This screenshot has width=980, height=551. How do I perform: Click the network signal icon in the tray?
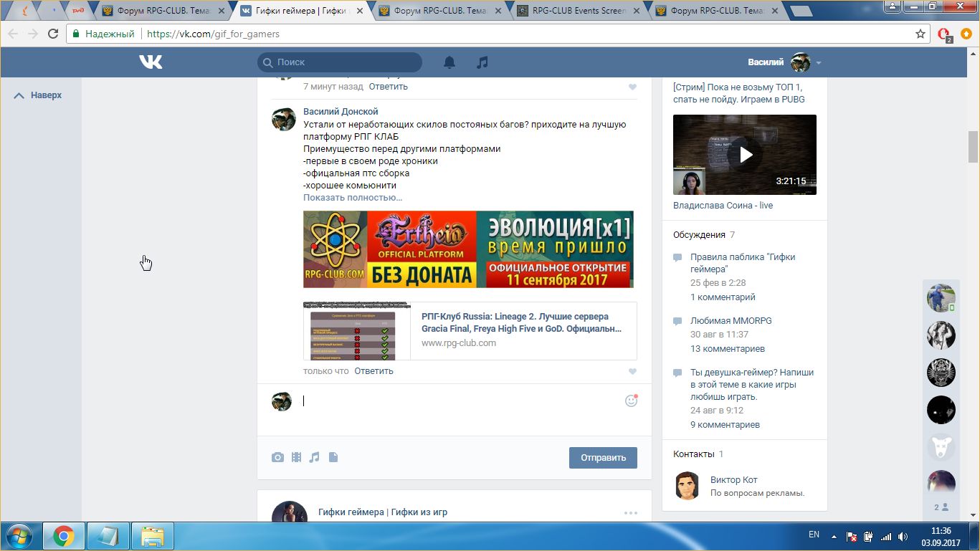(x=886, y=536)
